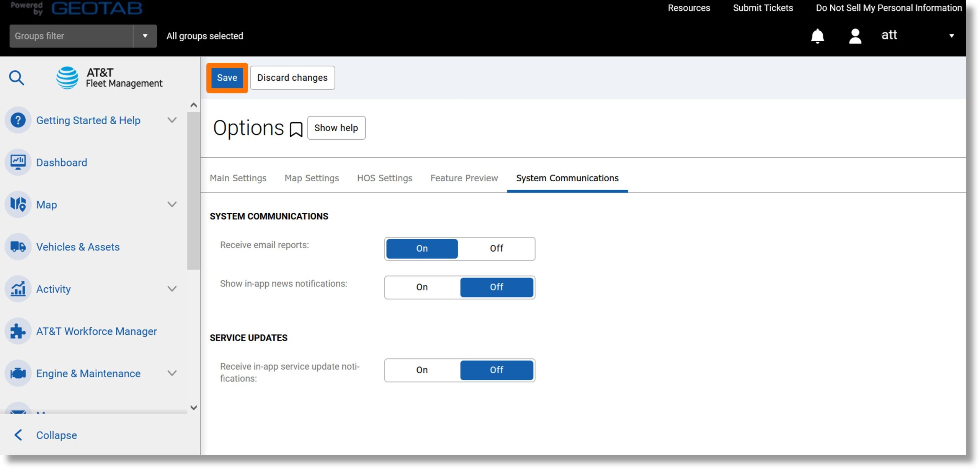This screenshot has height=469, width=980.
Task: Click the Map pin icon
Action: [x=18, y=204]
